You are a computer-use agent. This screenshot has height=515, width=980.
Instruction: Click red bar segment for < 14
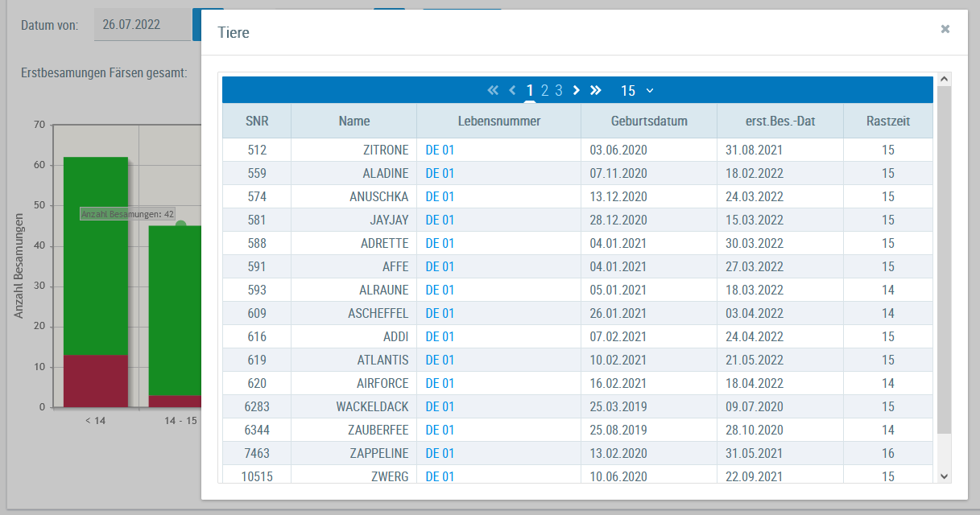(x=96, y=381)
